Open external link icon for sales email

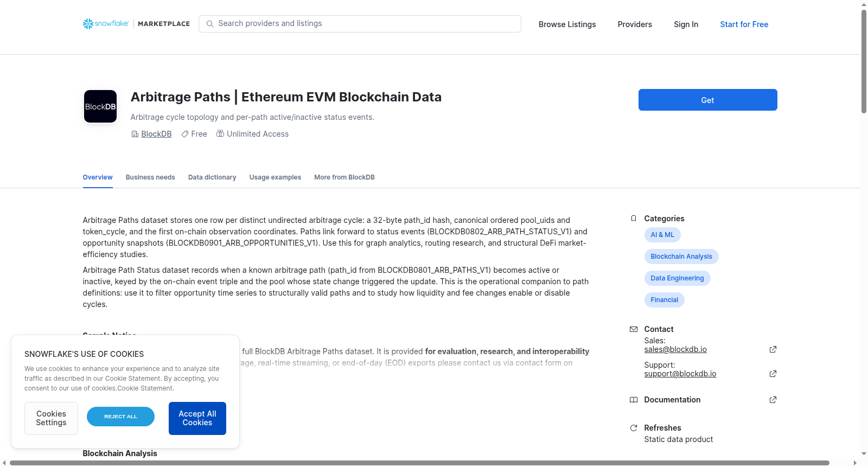pyautogui.click(x=773, y=349)
